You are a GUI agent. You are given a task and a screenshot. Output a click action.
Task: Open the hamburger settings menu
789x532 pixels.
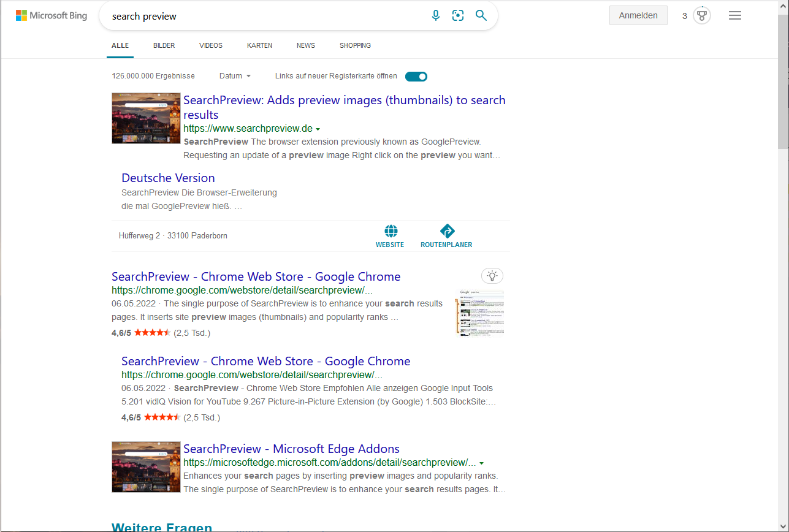click(x=735, y=15)
